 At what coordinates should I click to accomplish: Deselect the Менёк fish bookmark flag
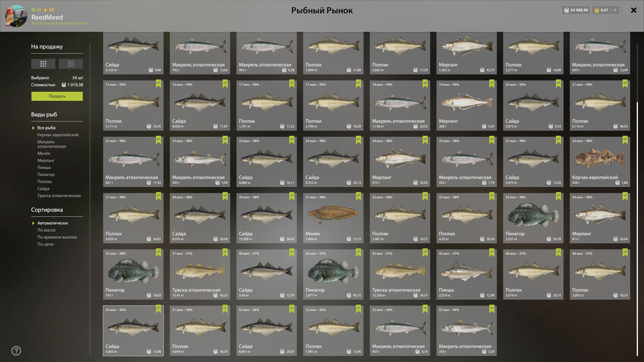tap(358, 197)
